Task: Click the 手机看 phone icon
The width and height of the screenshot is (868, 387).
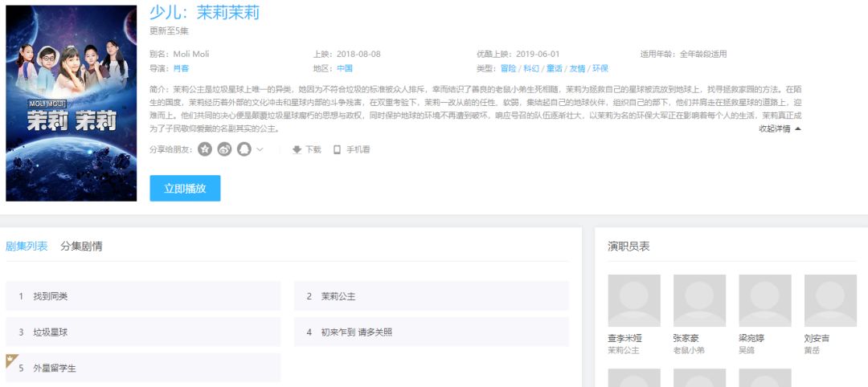Action: pos(337,149)
